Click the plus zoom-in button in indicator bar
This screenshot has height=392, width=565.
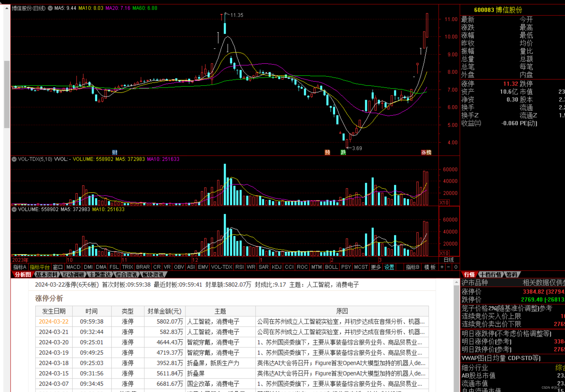[442, 267]
